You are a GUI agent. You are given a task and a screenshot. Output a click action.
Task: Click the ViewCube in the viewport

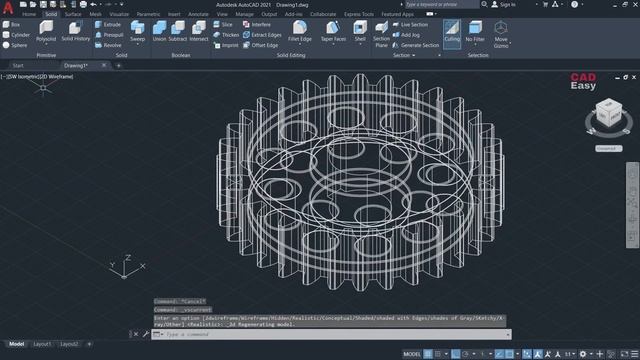pyautogui.click(x=609, y=113)
